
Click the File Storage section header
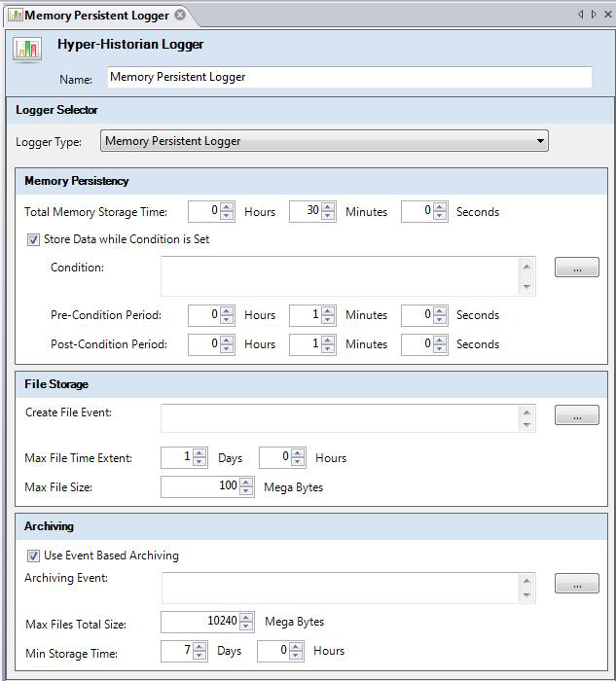pos(311,384)
